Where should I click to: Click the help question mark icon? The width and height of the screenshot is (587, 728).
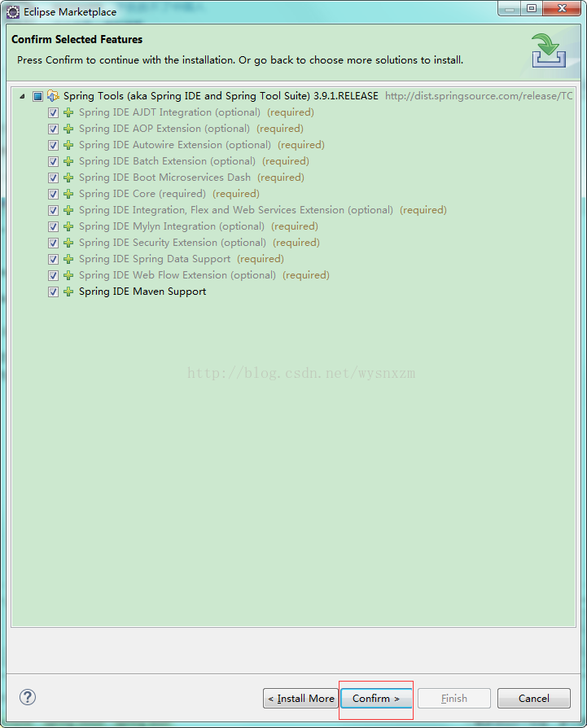click(28, 697)
